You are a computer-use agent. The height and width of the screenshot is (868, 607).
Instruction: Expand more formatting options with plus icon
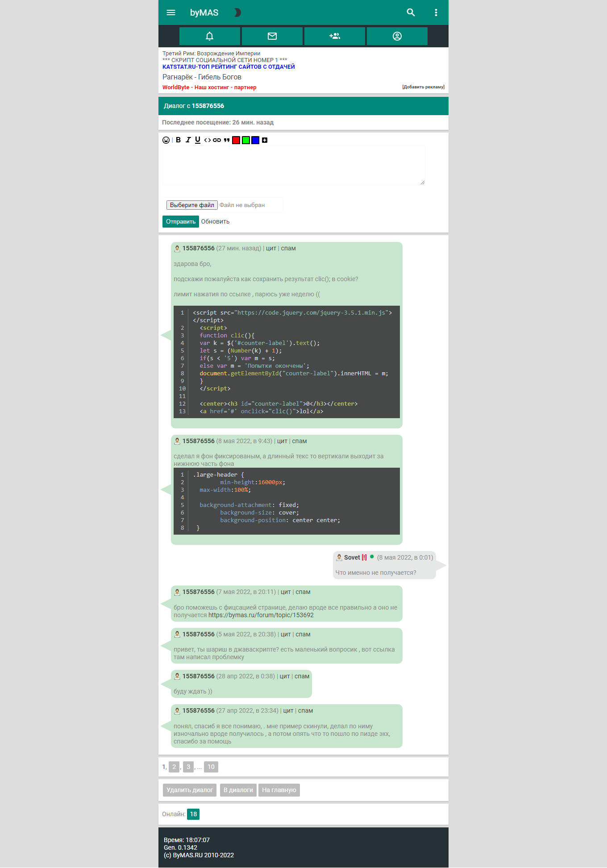(265, 140)
